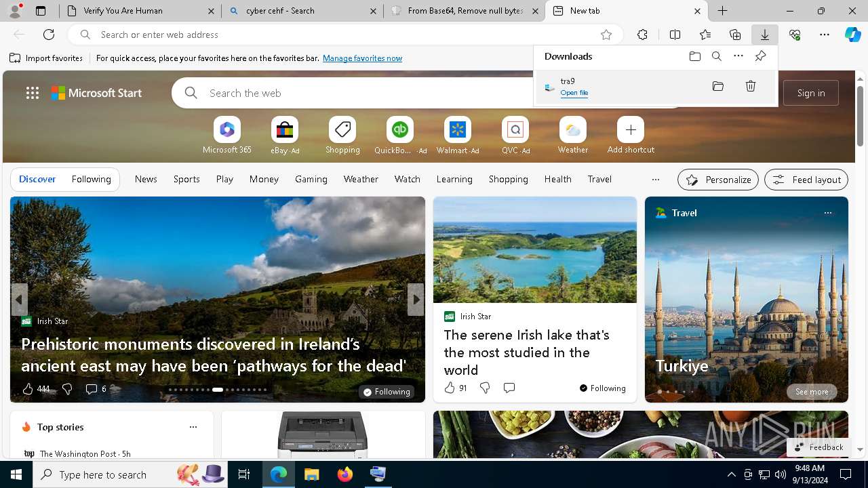
Task: Open Firefox from taskbar
Action: click(x=345, y=474)
